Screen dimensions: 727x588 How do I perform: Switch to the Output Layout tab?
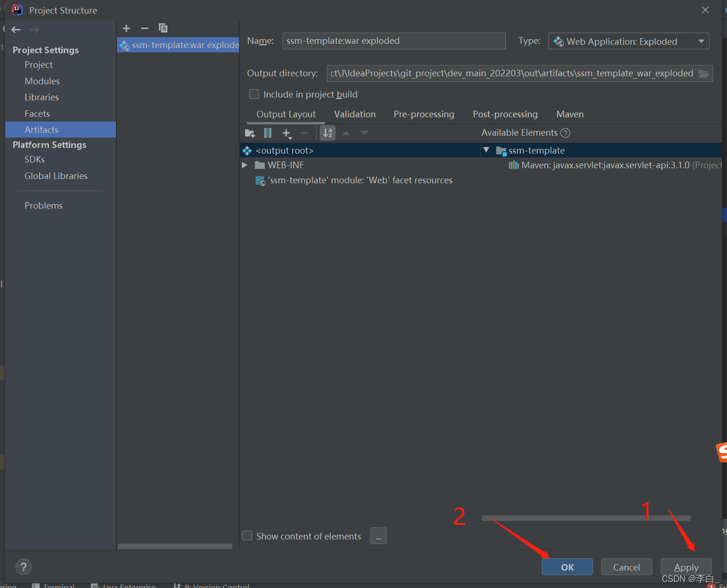coord(286,114)
